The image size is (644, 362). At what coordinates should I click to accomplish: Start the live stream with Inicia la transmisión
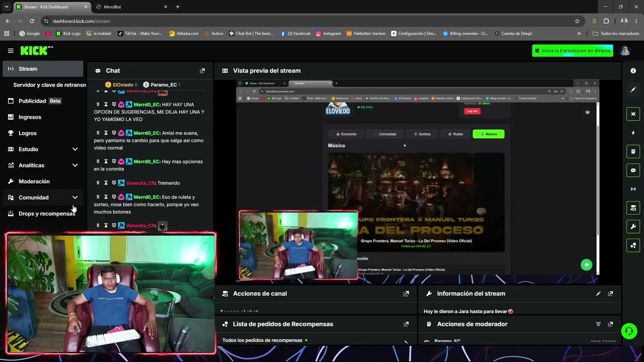(x=573, y=51)
